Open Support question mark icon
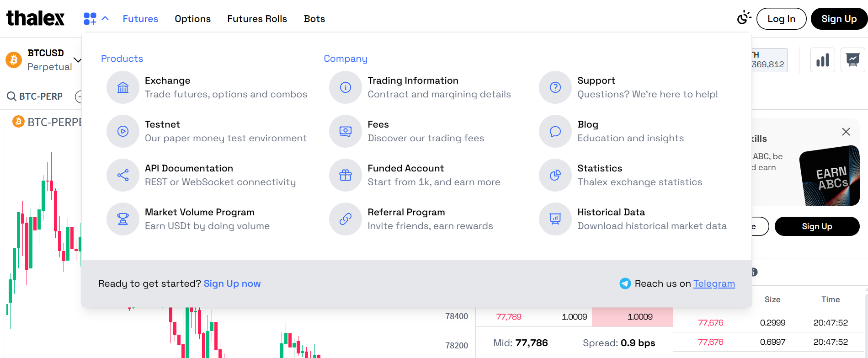 pos(555,87)
